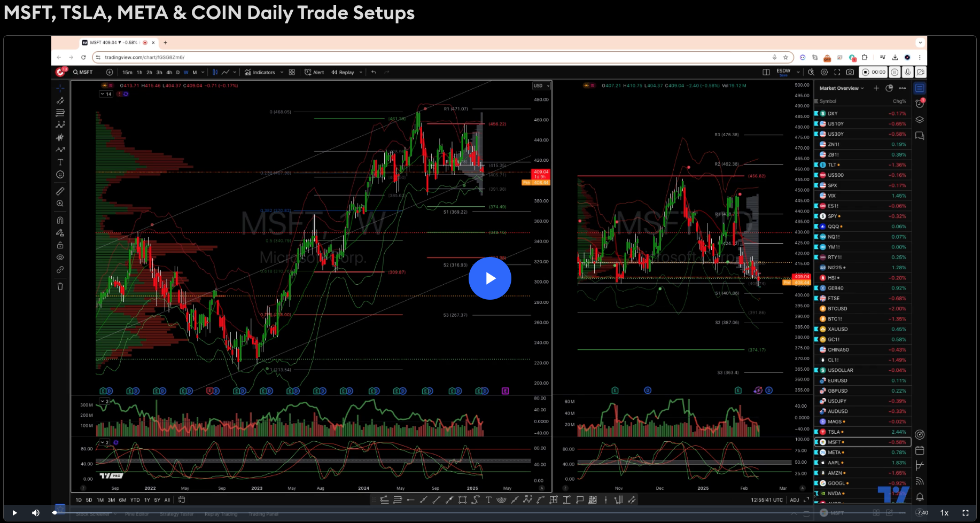Click the MSFT browser tab
The height and width of the screenshot is (523, 980).
[118, 43]
